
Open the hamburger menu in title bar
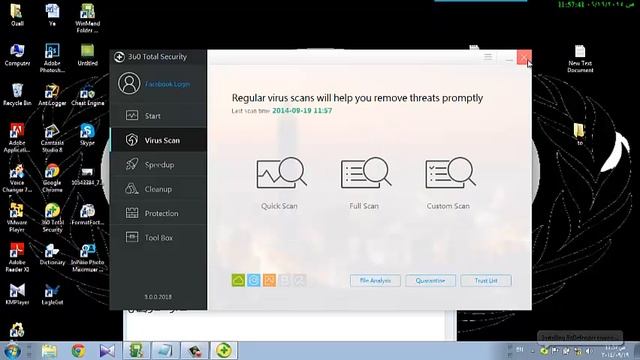[488, 57]
